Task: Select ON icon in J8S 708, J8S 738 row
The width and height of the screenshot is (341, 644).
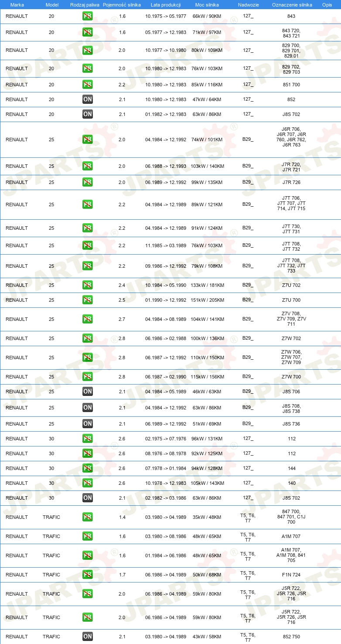Action: click(87, 408)
